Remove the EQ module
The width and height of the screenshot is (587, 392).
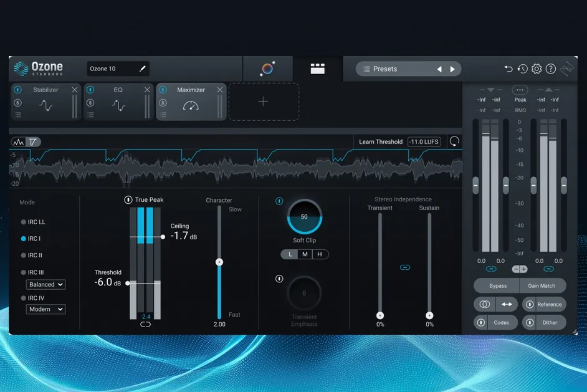click(147, 90)
